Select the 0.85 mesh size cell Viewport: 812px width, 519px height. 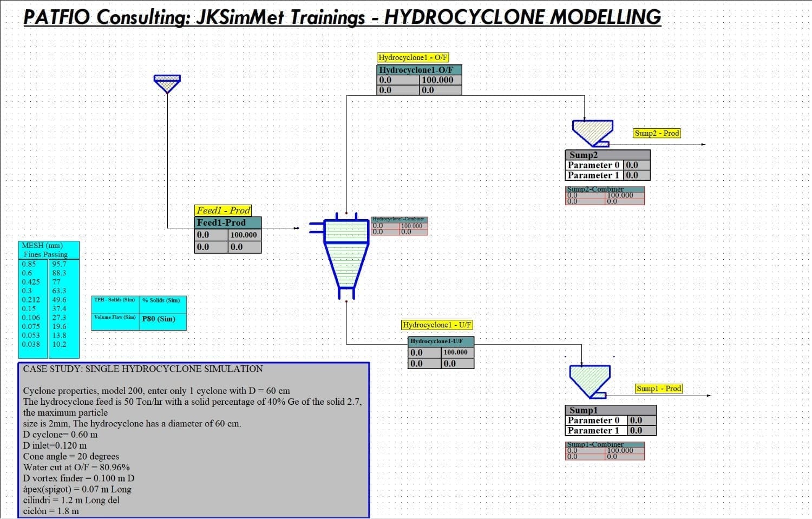(29, 264)
